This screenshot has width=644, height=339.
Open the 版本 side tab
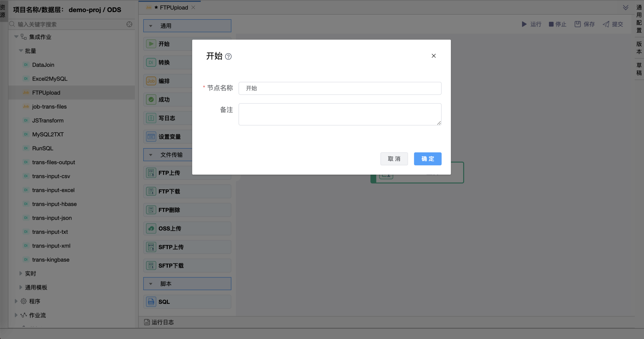(x=639, y=48)
